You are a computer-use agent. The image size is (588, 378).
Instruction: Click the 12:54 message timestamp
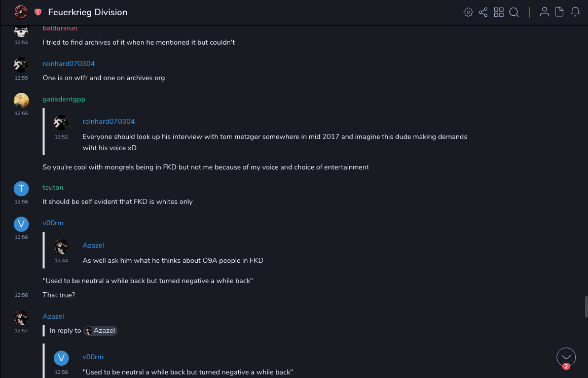coord(21,43)
